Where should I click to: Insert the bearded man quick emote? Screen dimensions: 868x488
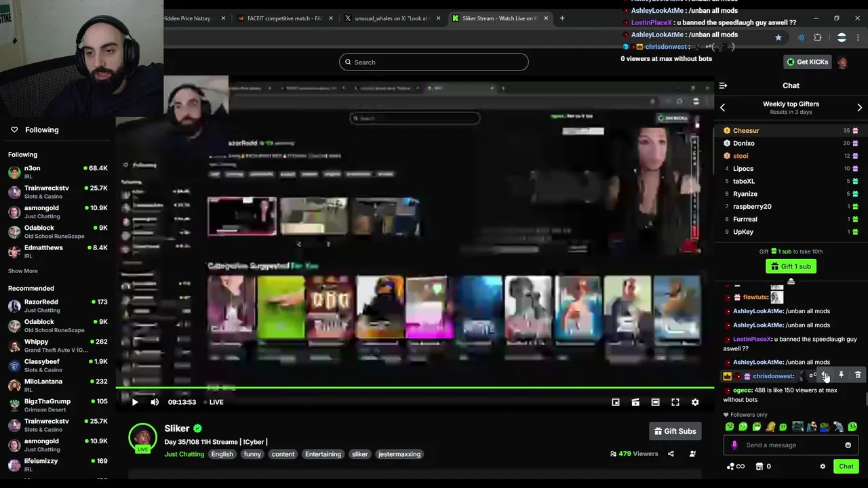(x=811, y=427)
